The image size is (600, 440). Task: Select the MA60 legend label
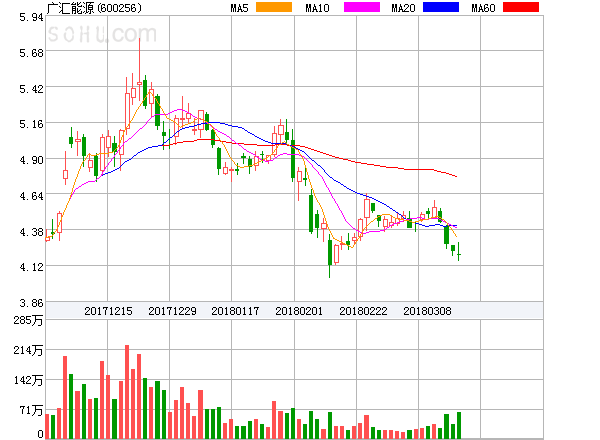coord(483,8)
